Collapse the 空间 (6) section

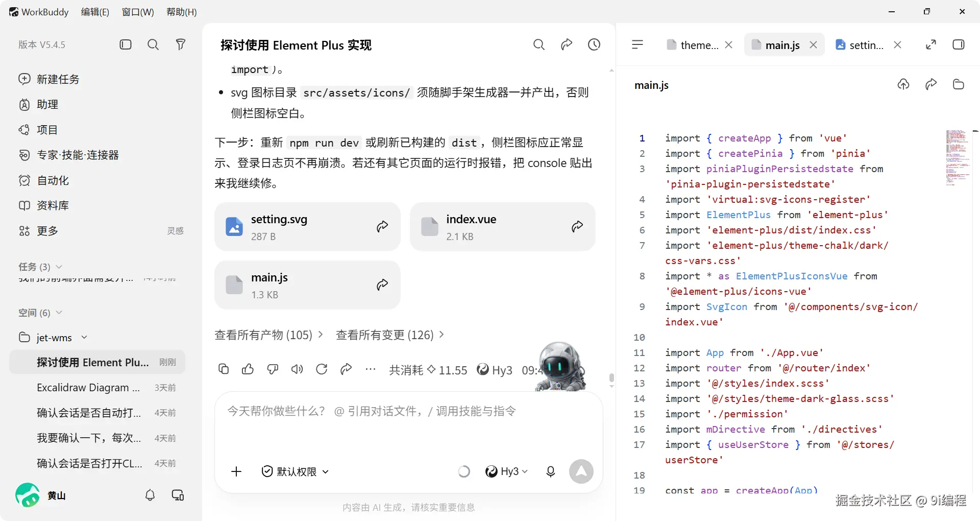[40, 313]
